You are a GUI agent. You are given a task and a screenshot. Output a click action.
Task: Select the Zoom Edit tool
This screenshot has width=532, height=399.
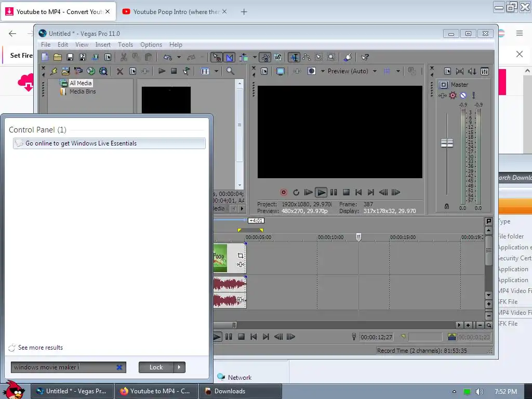331,57
